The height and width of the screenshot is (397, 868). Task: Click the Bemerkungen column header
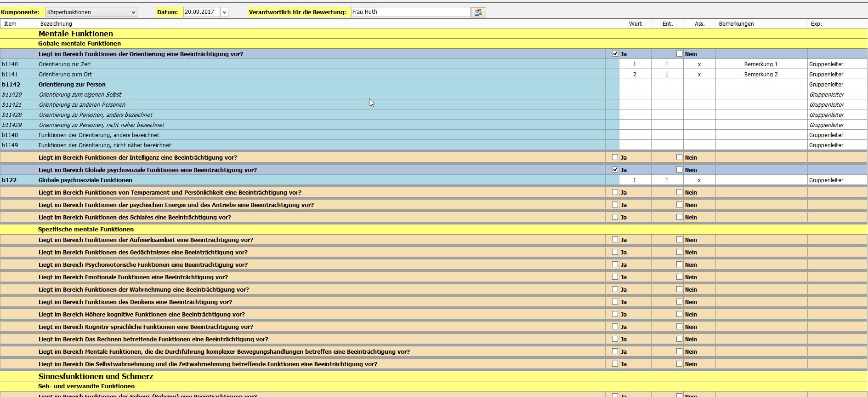(736, 24)
